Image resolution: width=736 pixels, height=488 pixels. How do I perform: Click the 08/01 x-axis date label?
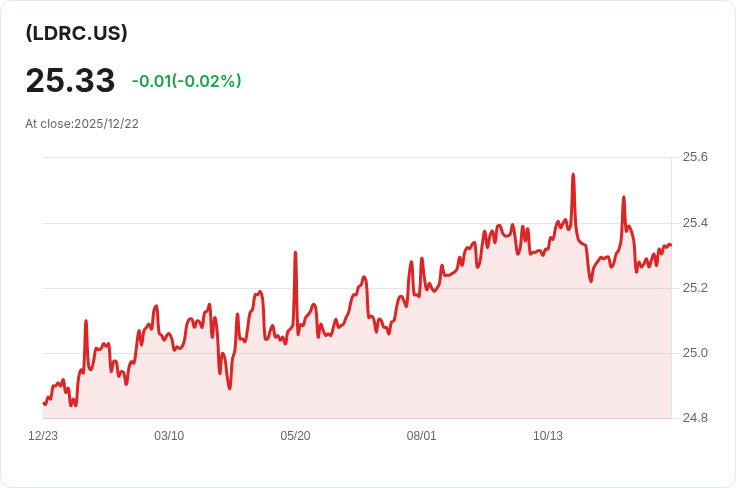tap(422, 436)
